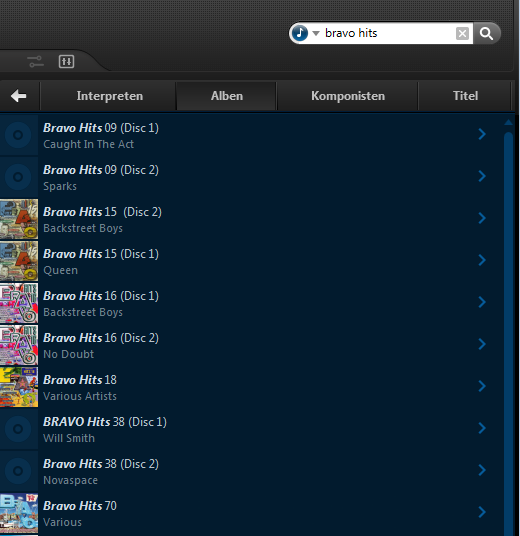The image size is (520, 536).
Task: Click artist text Sparks
Action: tap(60, 186)
